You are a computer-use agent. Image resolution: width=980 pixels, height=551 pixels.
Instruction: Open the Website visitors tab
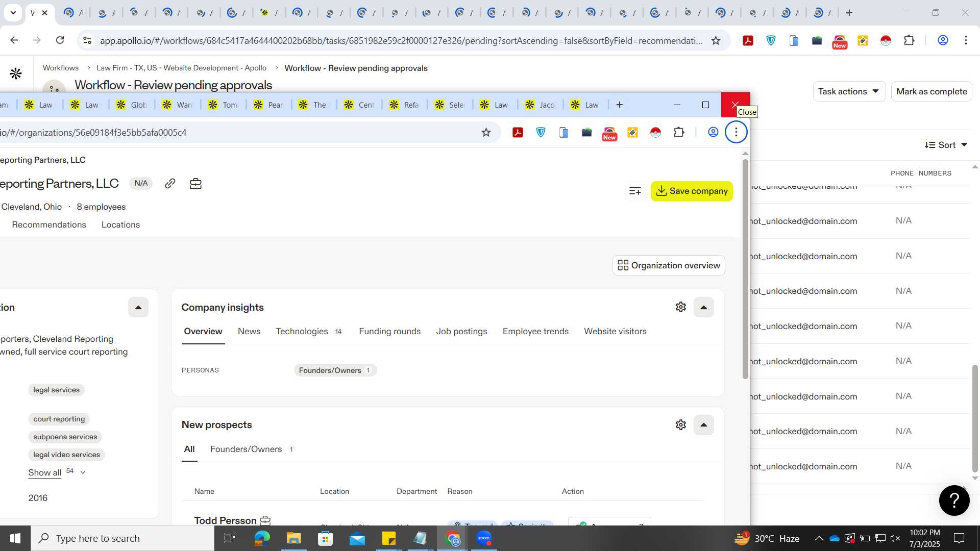615,332
